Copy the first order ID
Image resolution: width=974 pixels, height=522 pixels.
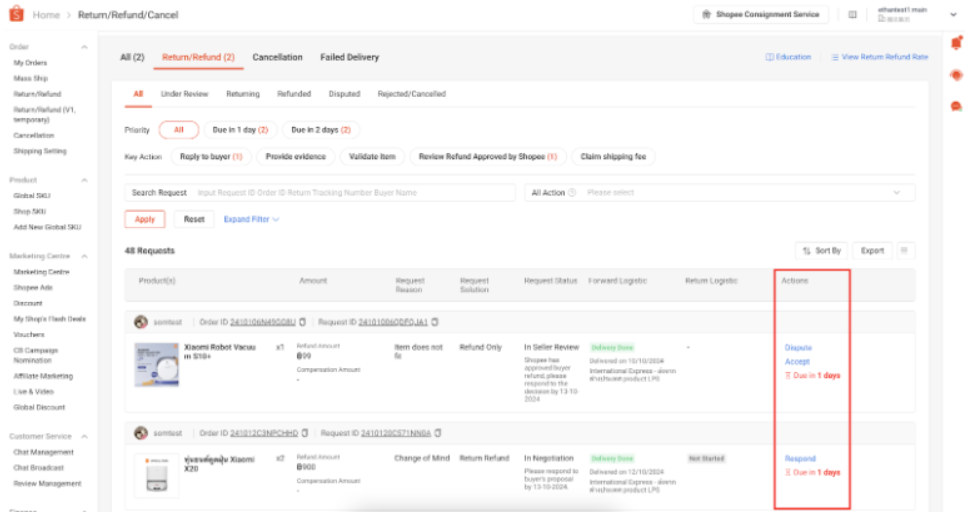(303, 322)
